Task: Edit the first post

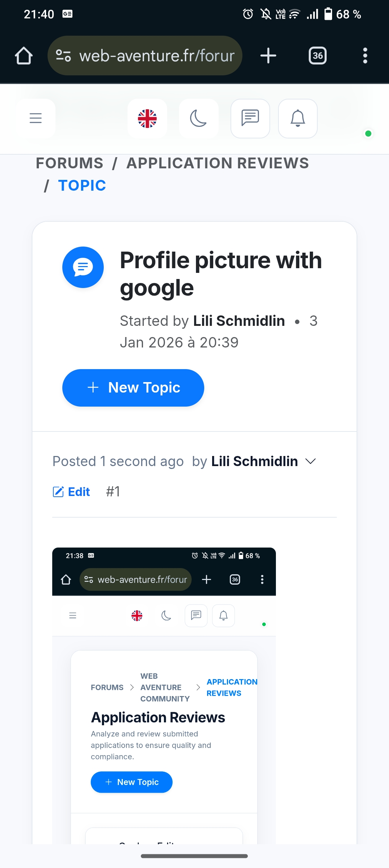Action: tap(71, 492)
